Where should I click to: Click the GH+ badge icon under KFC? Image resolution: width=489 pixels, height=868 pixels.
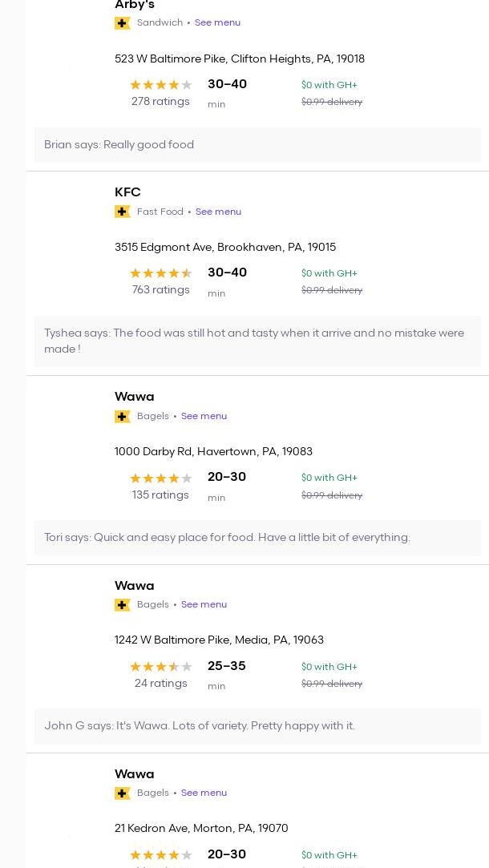pyautogui.click(x=123, y=212)
